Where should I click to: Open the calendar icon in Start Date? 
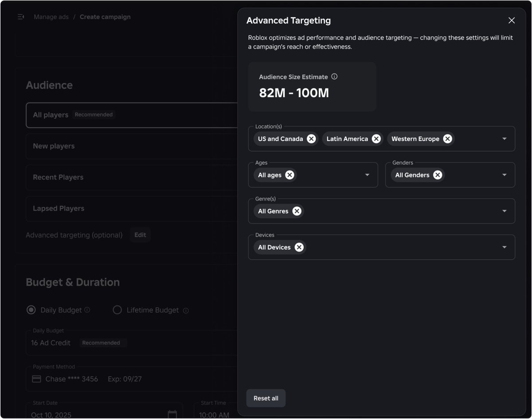172,413
